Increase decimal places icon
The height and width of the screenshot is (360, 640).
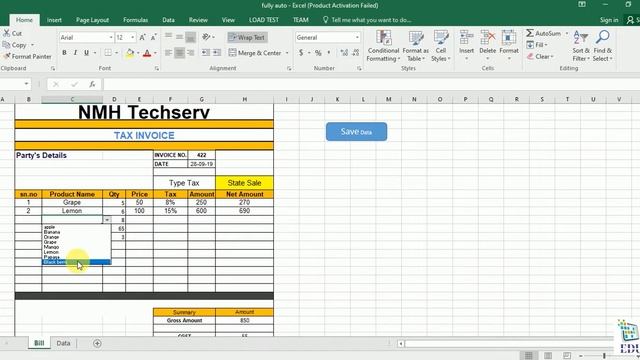tap(344, 53)
